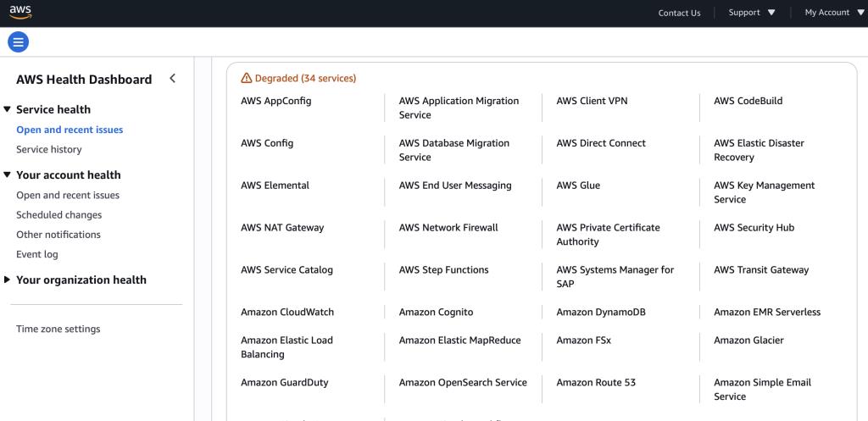
Task: Select Amazon Simple Email Service
Action: [762, 390]
